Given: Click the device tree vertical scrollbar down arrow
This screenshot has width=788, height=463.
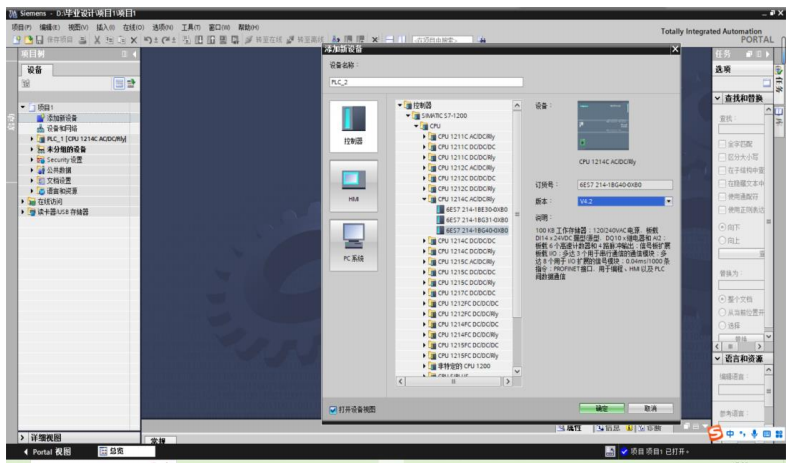Looking at the screenshot, I should click(517, 371).
